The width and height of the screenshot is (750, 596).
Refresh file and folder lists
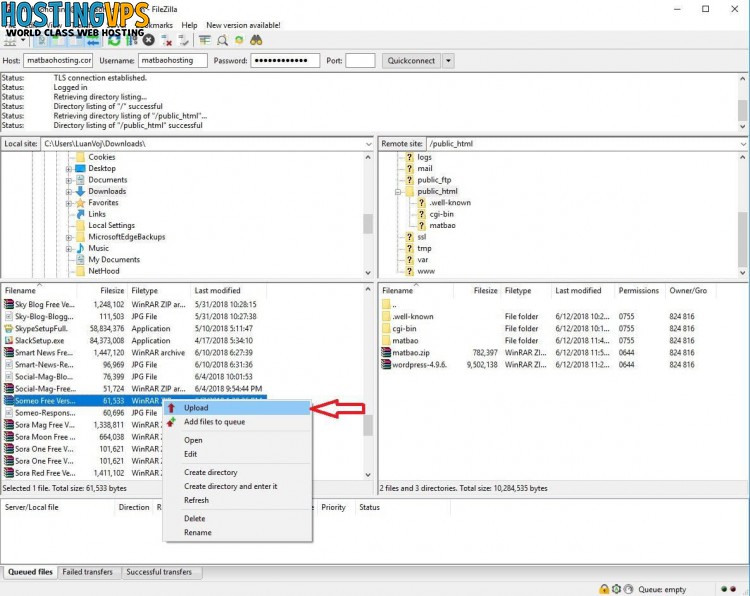(114, 41)
